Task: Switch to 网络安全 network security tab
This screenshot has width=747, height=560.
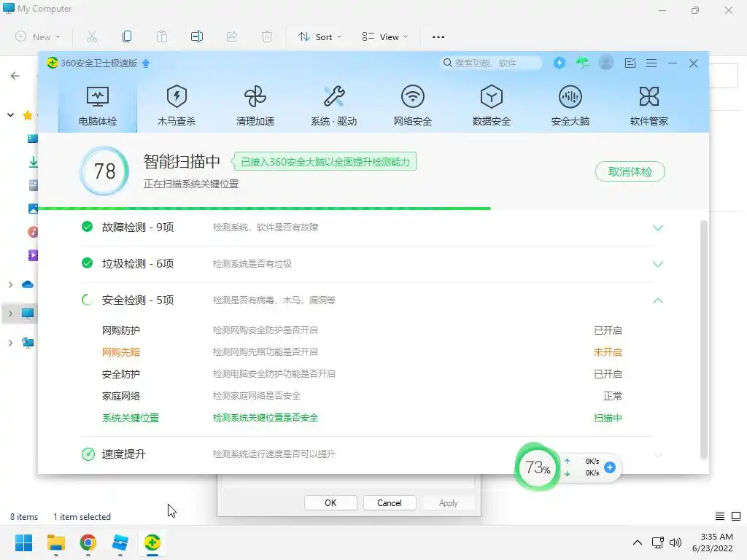Action: point(413,106)
